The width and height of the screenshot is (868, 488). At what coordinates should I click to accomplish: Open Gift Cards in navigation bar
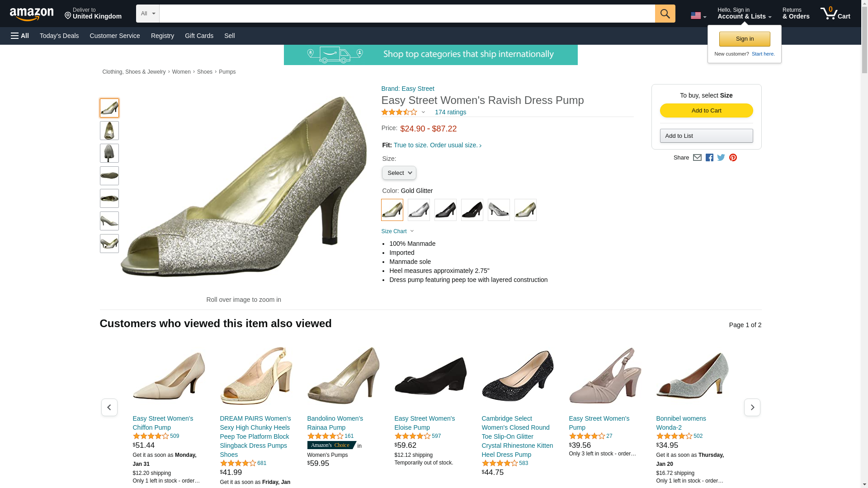pos(199,36)
